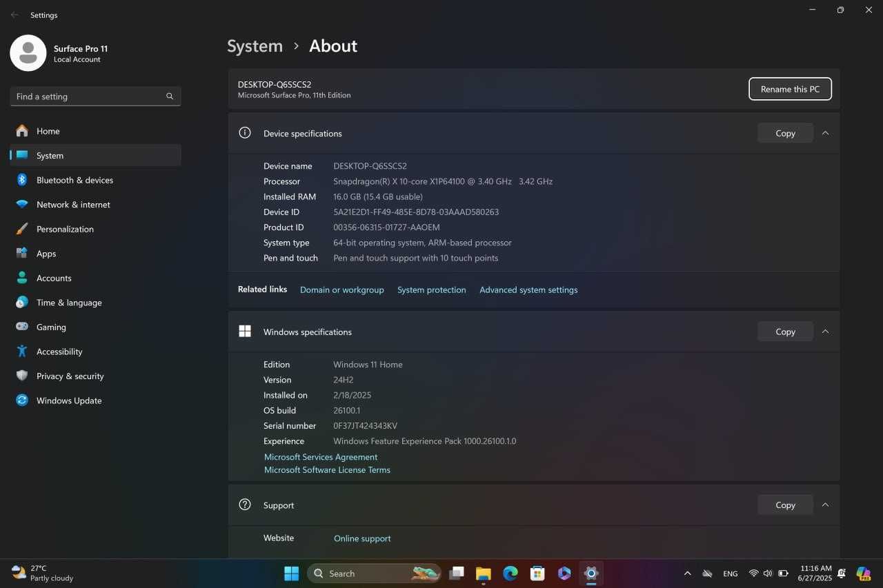Screen dimensions: 883x588
Task: Select the Processor value Snapdragon X 10-core
Action: [443, 182]
